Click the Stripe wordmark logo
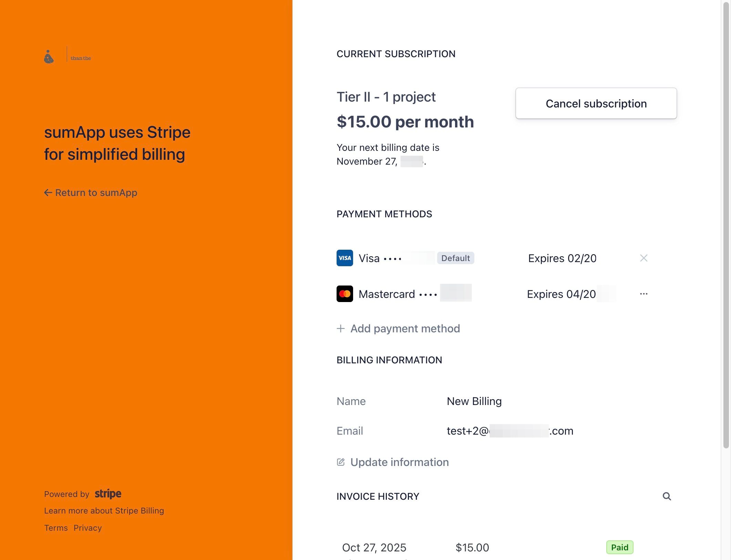The image size is (731, 560). [108, 494]
